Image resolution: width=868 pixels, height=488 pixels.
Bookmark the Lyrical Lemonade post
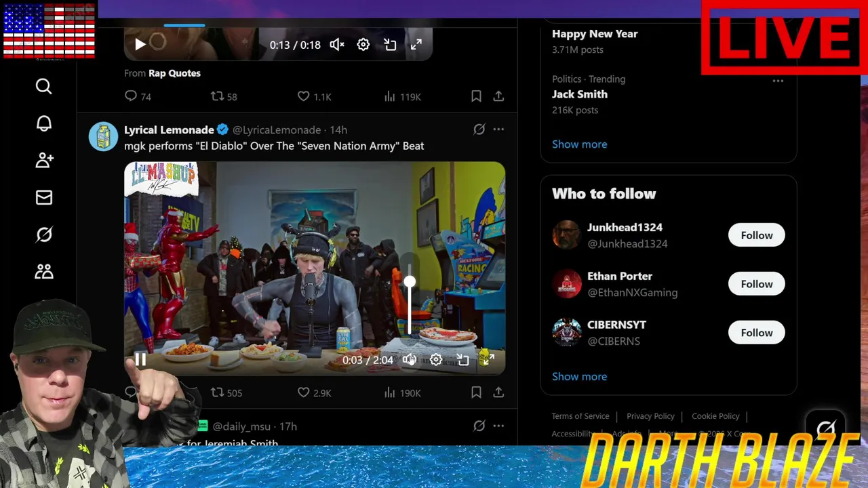coord(476,392)
